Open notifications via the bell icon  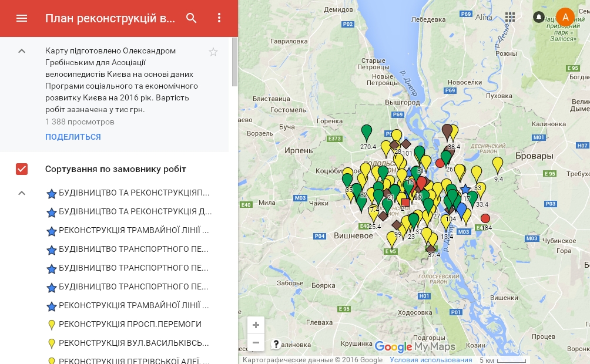539,17
